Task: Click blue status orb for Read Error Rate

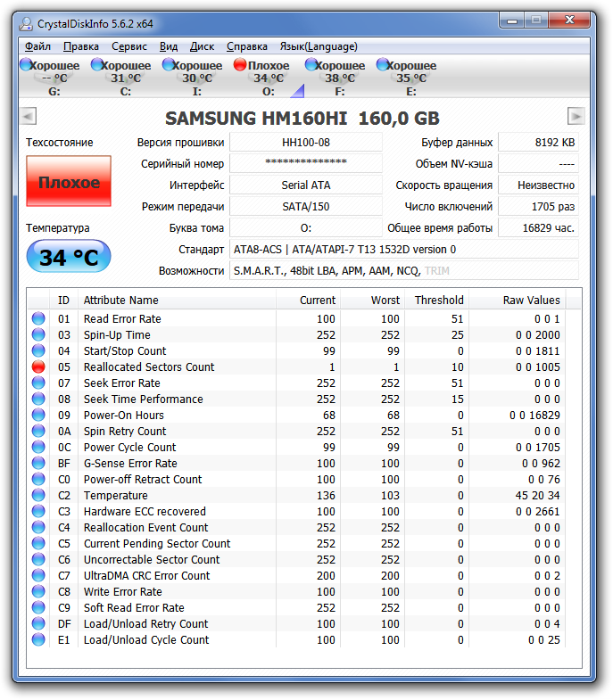Action: click(38, 318)
